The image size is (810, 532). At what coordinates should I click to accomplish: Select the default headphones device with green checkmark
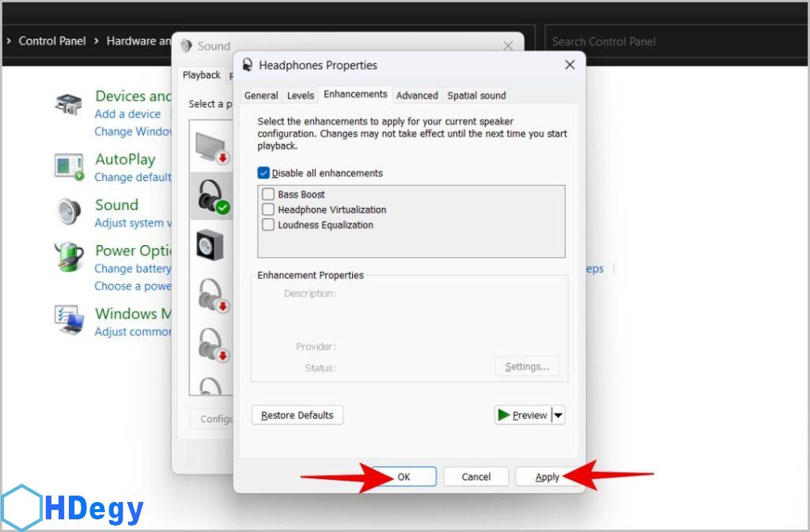pyautogui.click(x=212, y=197)
